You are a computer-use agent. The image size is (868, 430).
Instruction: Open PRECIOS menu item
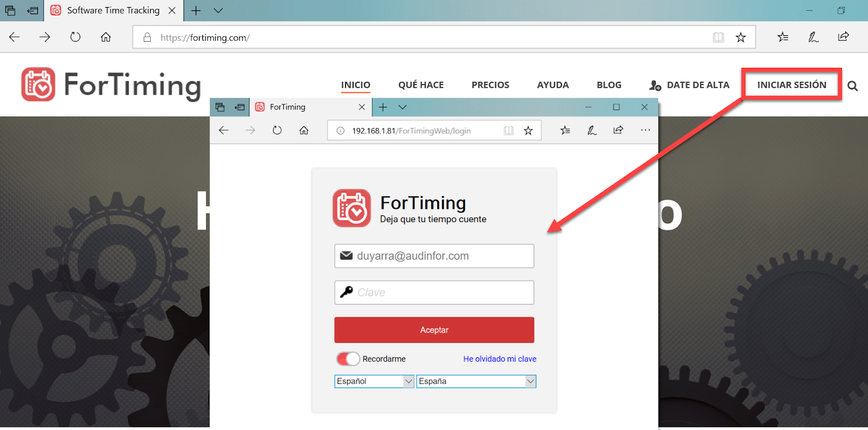(x=490, y=85)
